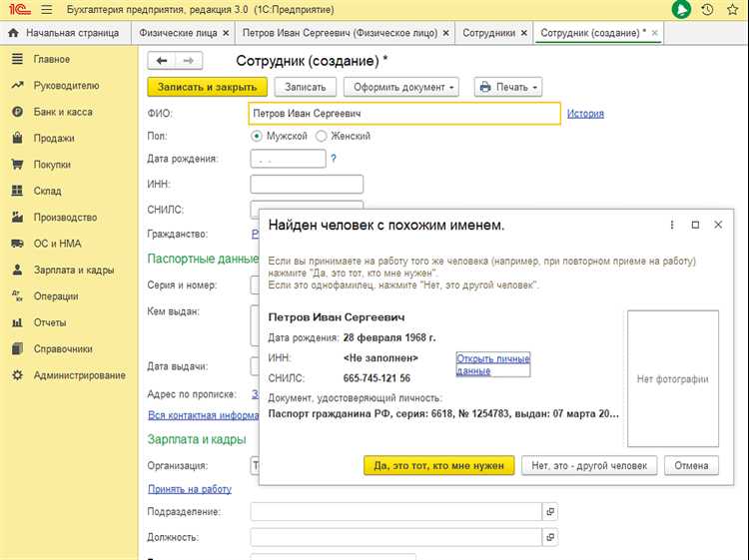Click the open icon in Должность field
The height and width of the screenshot is (560, 749).
pos(550,537)
